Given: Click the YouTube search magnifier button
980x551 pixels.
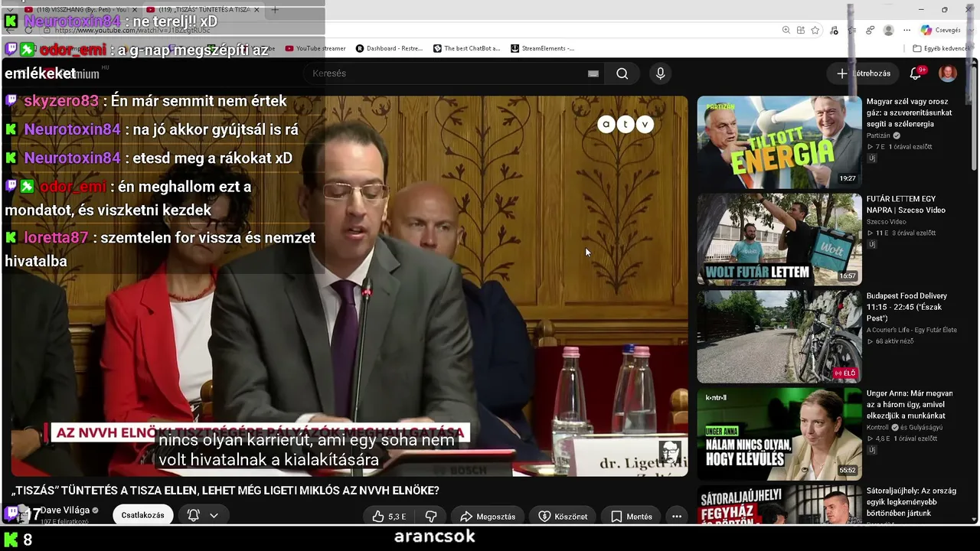Looking at the screenshot, I should (622, 73).
